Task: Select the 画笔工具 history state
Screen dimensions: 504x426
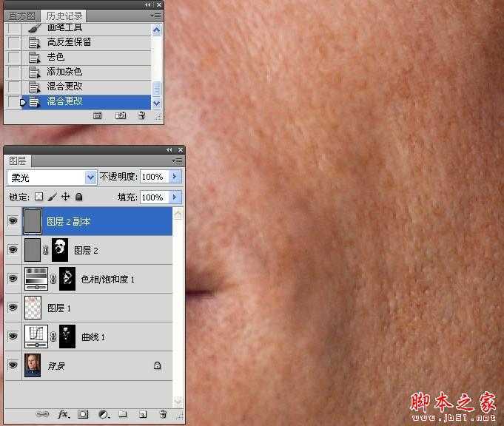Action: [86, 28]
